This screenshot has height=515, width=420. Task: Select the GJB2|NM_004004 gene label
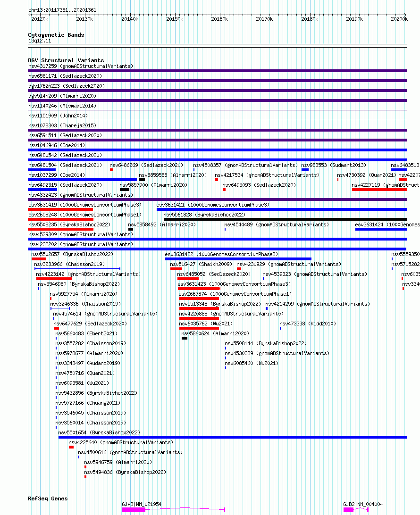point(363,504)
